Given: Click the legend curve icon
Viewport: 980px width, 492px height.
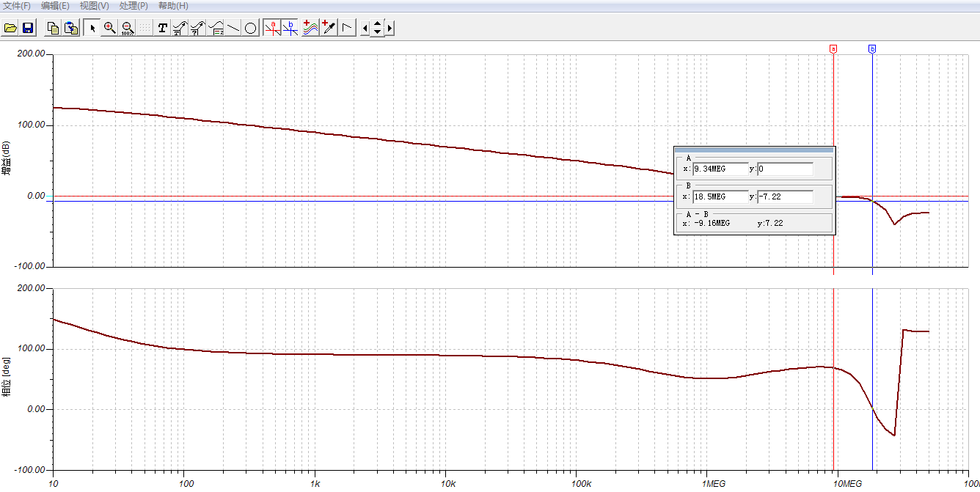Looking at the screenshot, I should [216, 28].
